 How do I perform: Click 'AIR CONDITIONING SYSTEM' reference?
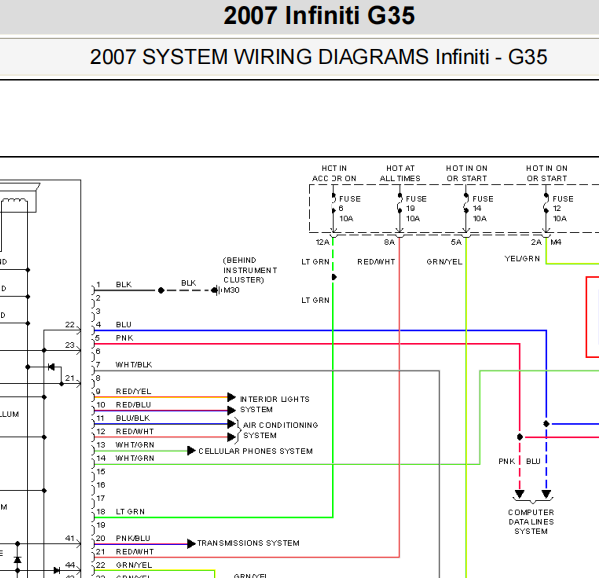tap(280, 430)
